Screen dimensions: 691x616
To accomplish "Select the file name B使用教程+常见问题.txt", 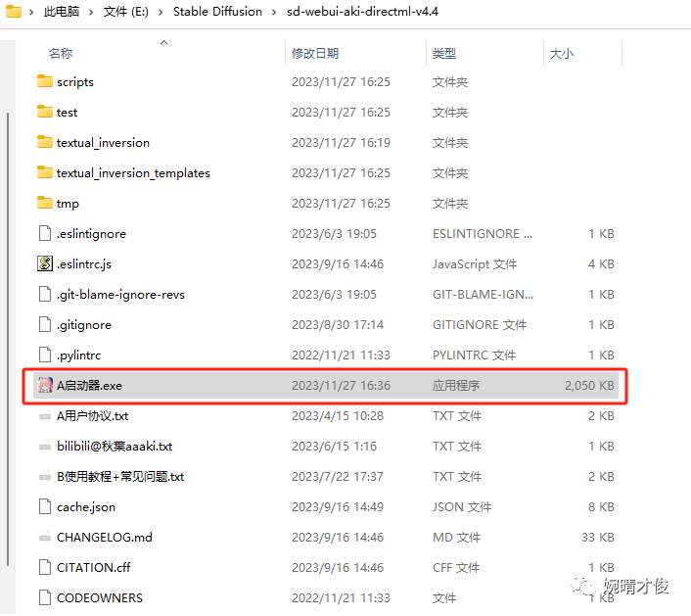I will click(x=120, y=477).
